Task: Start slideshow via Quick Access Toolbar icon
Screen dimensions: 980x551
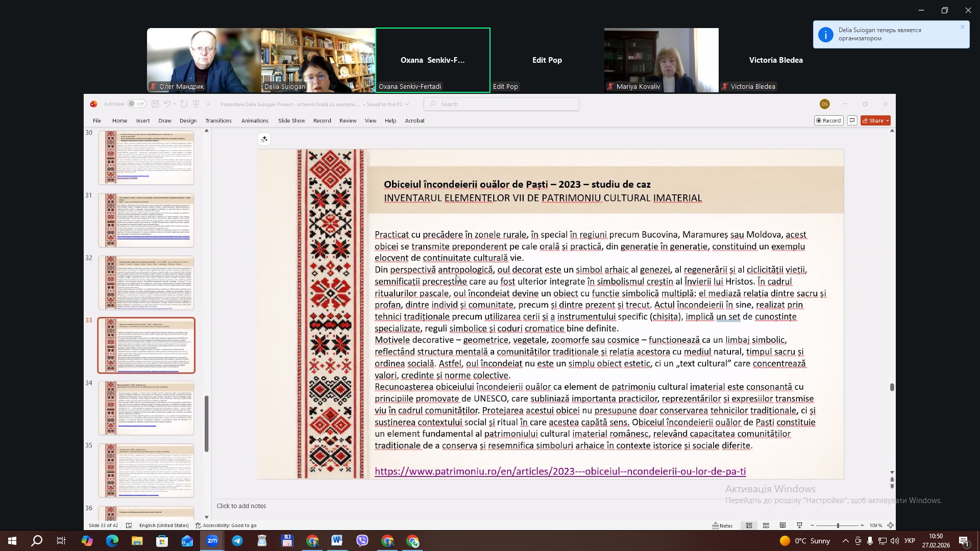Action: (197, 104)
